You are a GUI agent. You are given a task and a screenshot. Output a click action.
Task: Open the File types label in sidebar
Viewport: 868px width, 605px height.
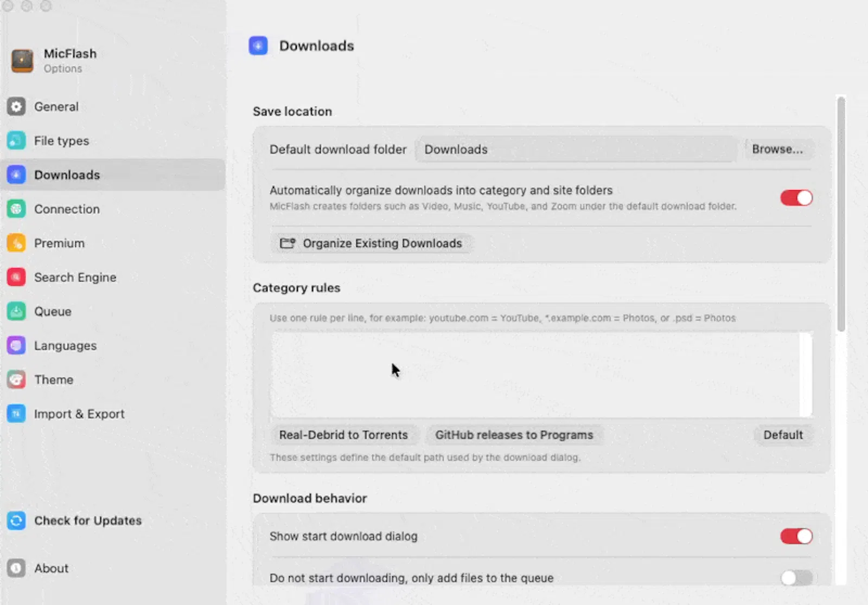(61, 141)
